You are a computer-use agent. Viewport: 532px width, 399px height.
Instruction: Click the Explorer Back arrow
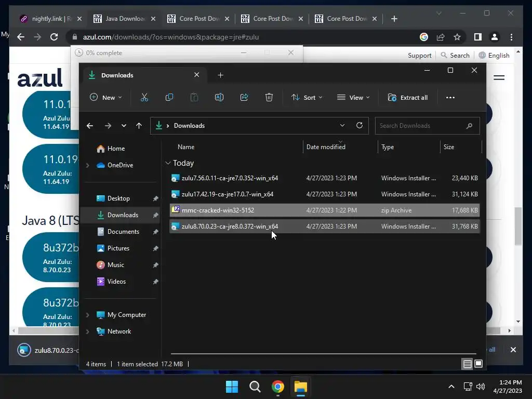(x=89, y=126)
